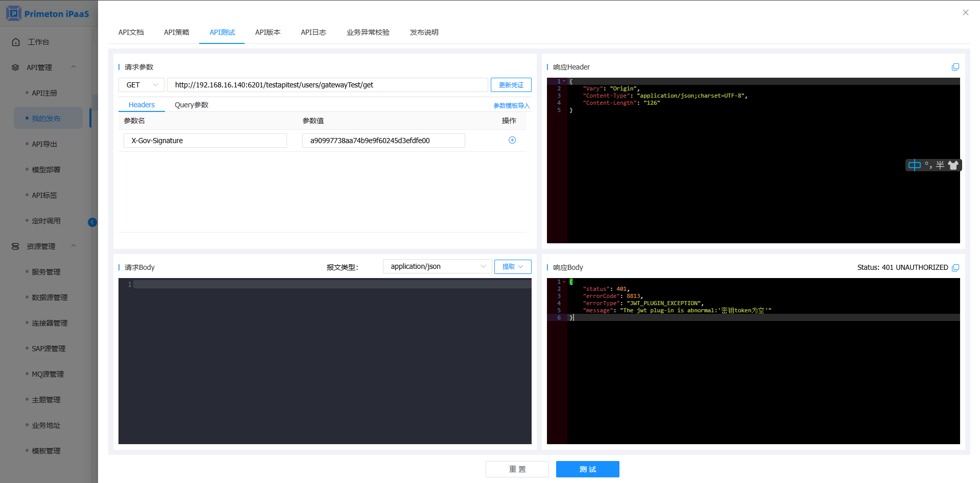Collapse the API管理 menu group
This screenshot has width=980, height=483.
74,67
